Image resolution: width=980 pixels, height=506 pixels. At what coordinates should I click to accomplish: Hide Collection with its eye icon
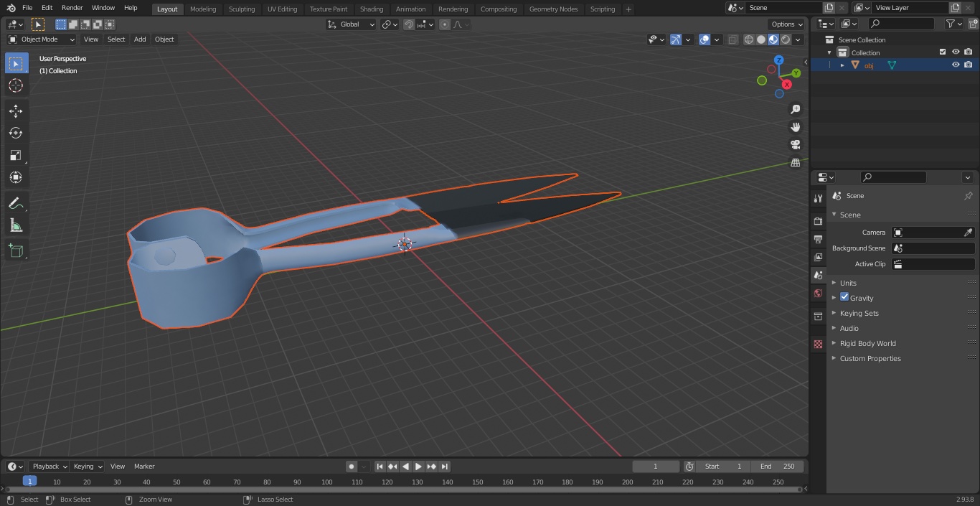(x=956, y=52)
